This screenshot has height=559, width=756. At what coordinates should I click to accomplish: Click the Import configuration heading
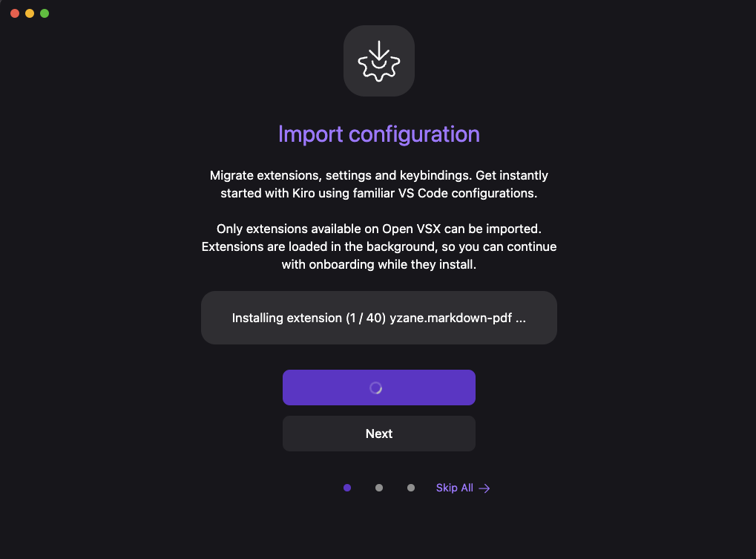click(379, 134)
